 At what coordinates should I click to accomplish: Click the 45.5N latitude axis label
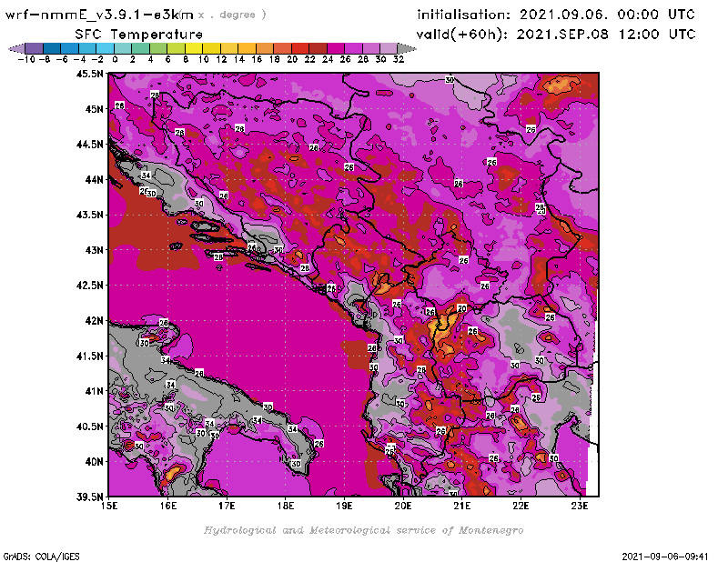90,74
